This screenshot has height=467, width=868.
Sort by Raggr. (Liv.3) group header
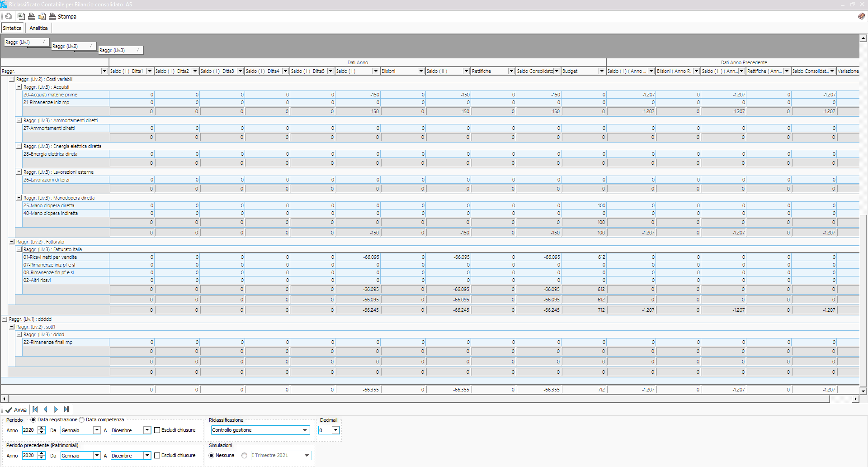(x=121, y=50)
